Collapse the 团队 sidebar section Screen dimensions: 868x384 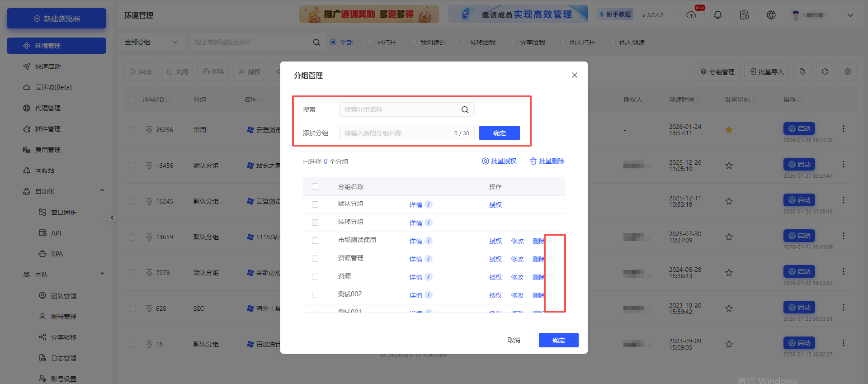coord(102,274)
